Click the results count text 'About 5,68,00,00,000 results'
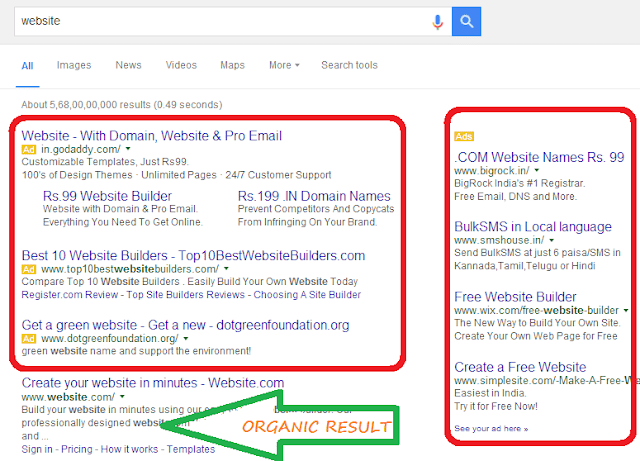 pyautogui.click(x=86, y=105)
